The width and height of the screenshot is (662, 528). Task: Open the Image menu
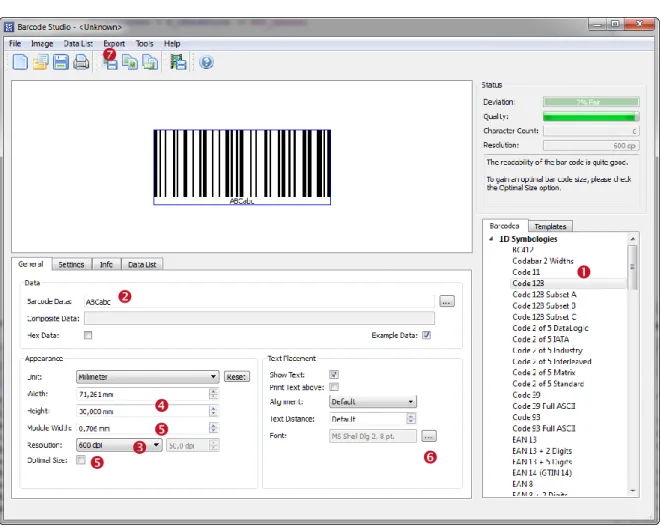[42, 43]
